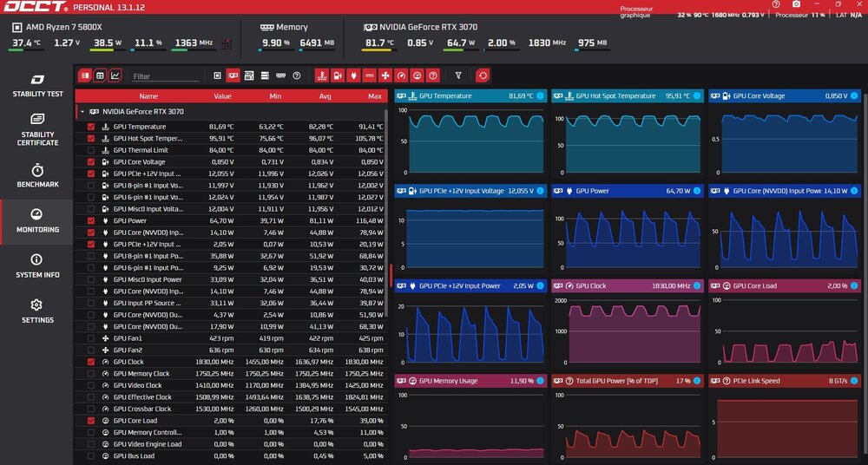The width and height of the screenshot is (868, 465).
Task: Sort the table by Max column
Action: point(374,96)
